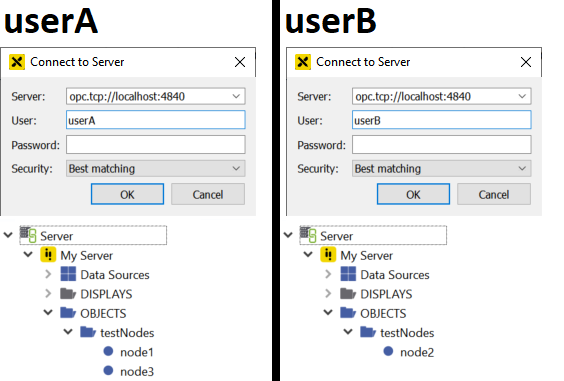Open the Security dropdown in userA dialog
564x381 pixels.
click(236, 168)
